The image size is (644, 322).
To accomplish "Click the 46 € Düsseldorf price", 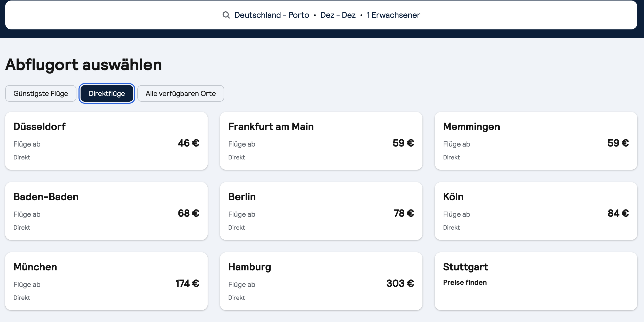I will [x=189, y=143].
